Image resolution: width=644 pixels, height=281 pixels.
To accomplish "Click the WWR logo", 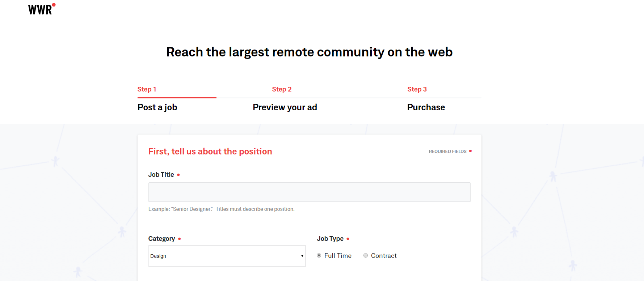I will tap(42, 9).
